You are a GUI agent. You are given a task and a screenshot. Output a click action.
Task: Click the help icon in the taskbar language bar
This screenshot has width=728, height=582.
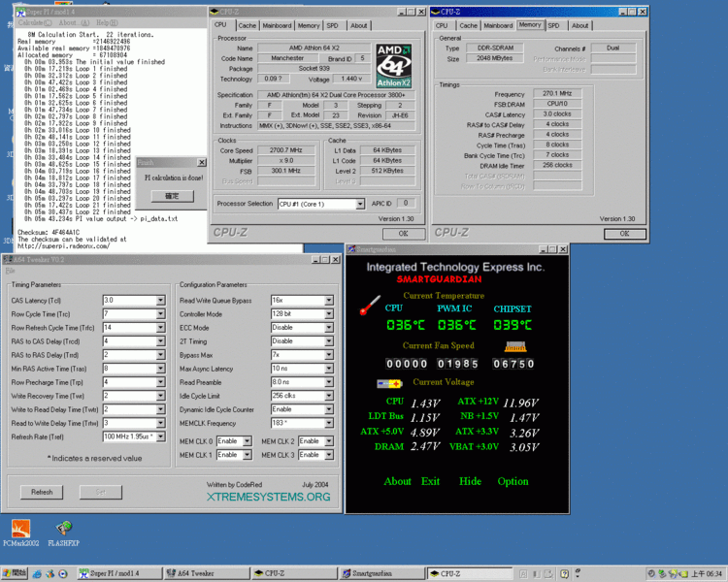564,574
